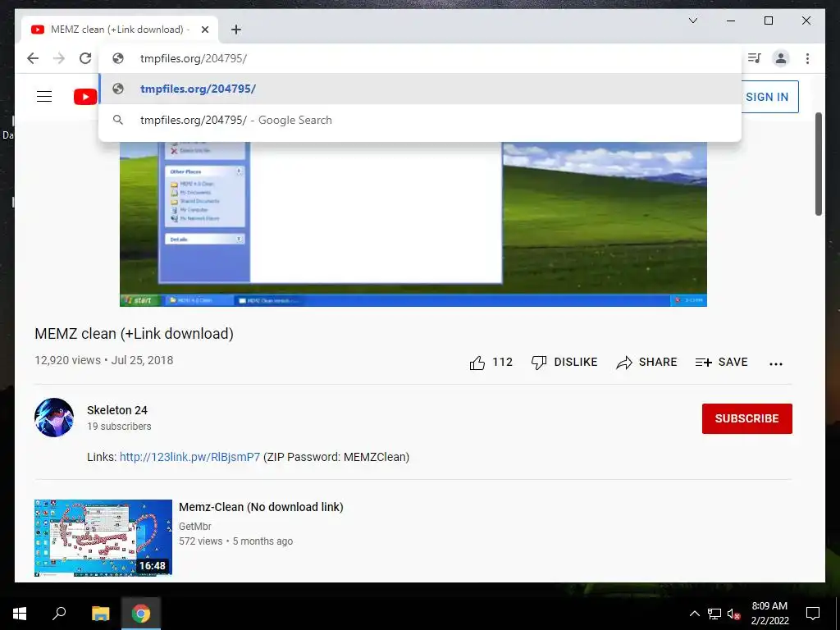Open the YouTube hamburger guide menu
840x630 pixels.
coord(44,97)
